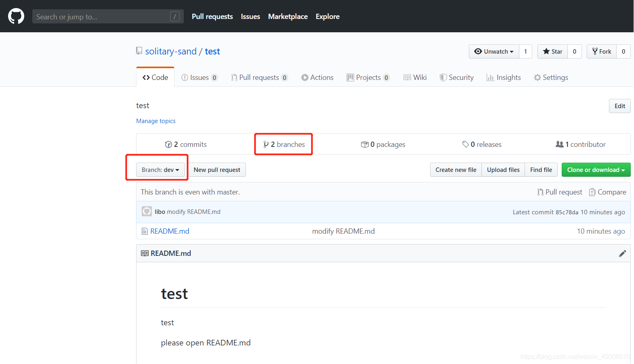This screenshot has width=634, height=364.
Task: Open the test repository name link
Action: click(x=212, y=51)
